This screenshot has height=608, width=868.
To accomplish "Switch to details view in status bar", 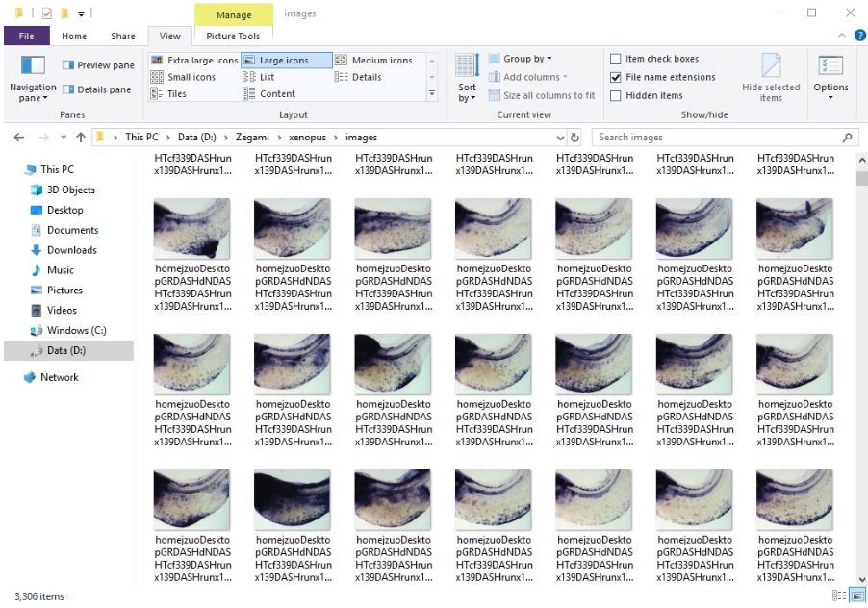I will 839,595.
